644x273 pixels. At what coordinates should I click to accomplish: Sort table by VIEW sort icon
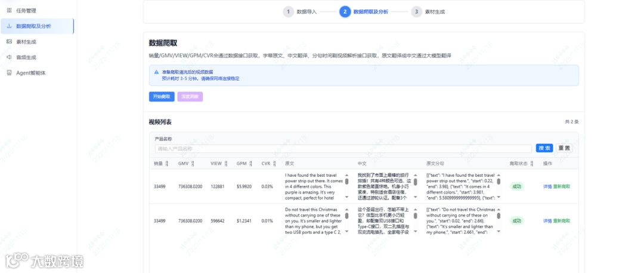coord(226,164)
